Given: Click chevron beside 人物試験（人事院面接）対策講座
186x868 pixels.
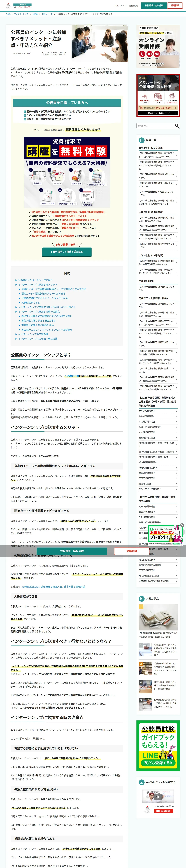Looking at the screenshot, I should (177, 581).
